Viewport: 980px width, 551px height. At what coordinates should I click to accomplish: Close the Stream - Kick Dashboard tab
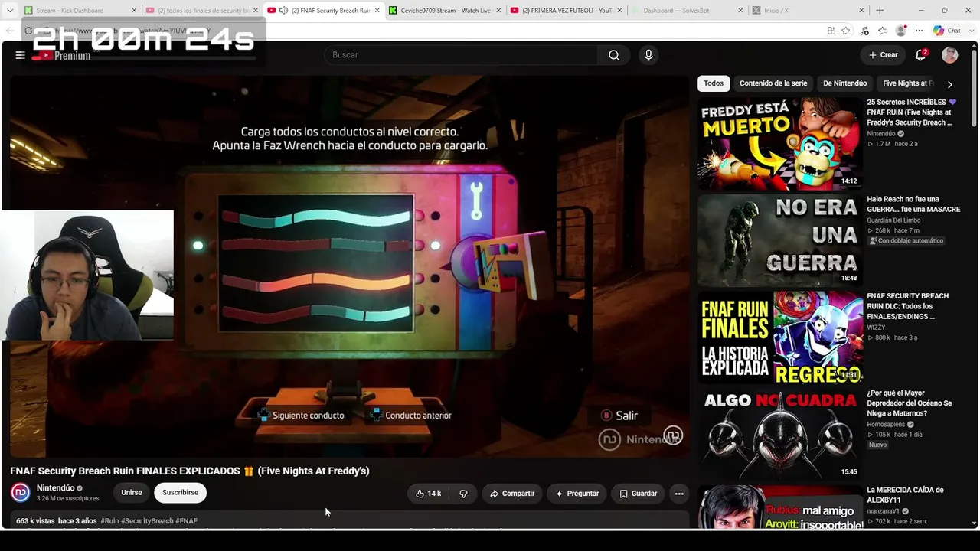pos(134,11)
